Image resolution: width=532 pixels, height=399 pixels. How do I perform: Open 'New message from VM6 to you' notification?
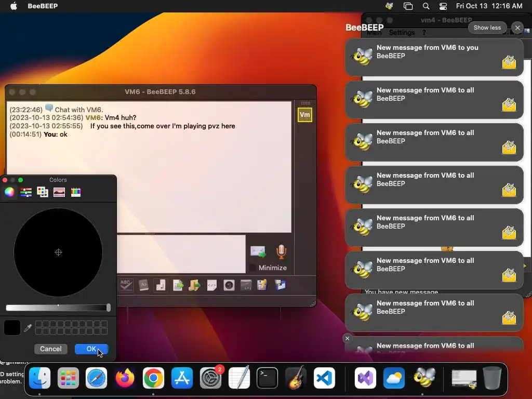tap(434, 57)
